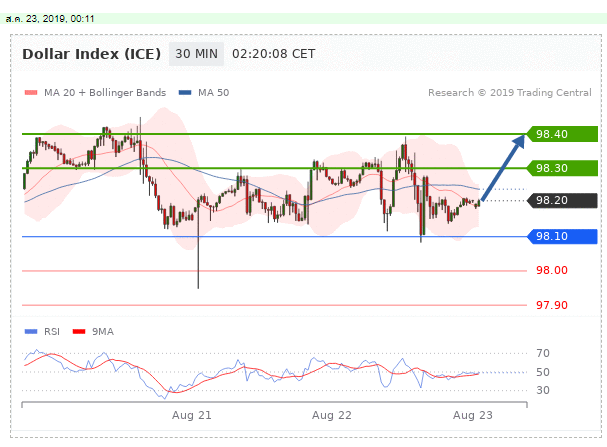Click the MA 20 + Bollinger Bands legend swatch
Image resolution: width=607 pixels, height=447 pixels.
point(31,92)
